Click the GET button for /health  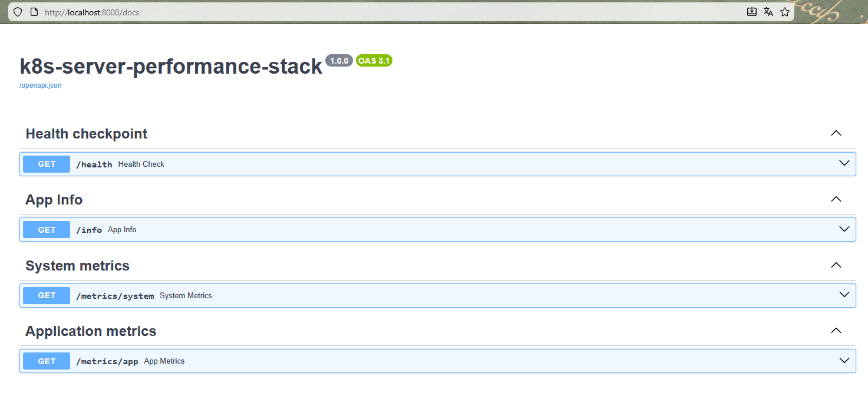tap(47, 164)
